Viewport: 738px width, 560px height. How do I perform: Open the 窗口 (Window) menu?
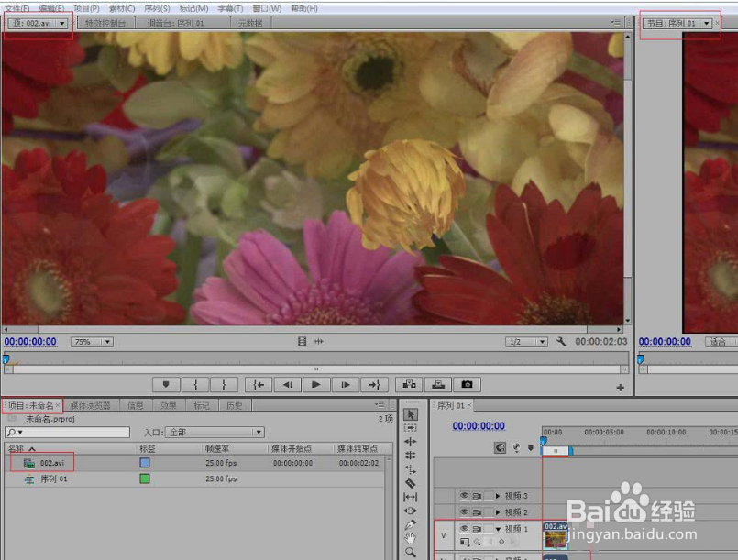(x=267, y=8)
